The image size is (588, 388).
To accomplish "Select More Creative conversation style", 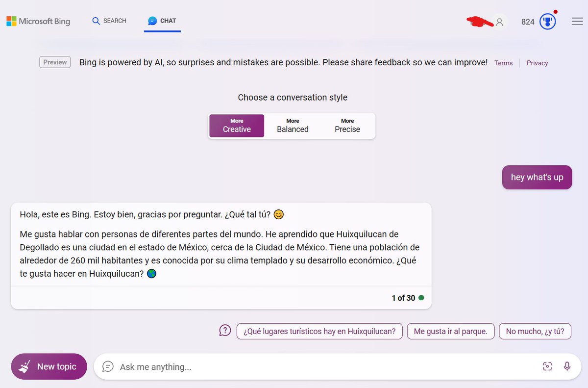I will [237, 126].
